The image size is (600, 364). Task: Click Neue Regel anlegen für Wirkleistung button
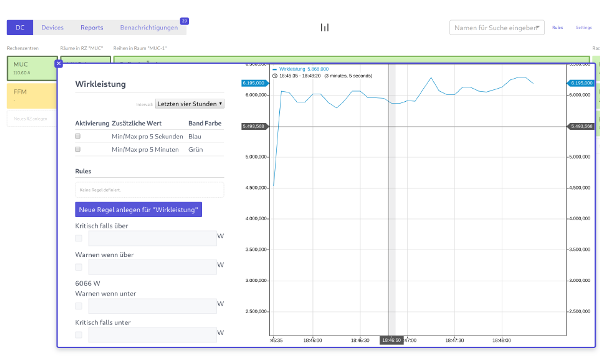tap(139, 209)
